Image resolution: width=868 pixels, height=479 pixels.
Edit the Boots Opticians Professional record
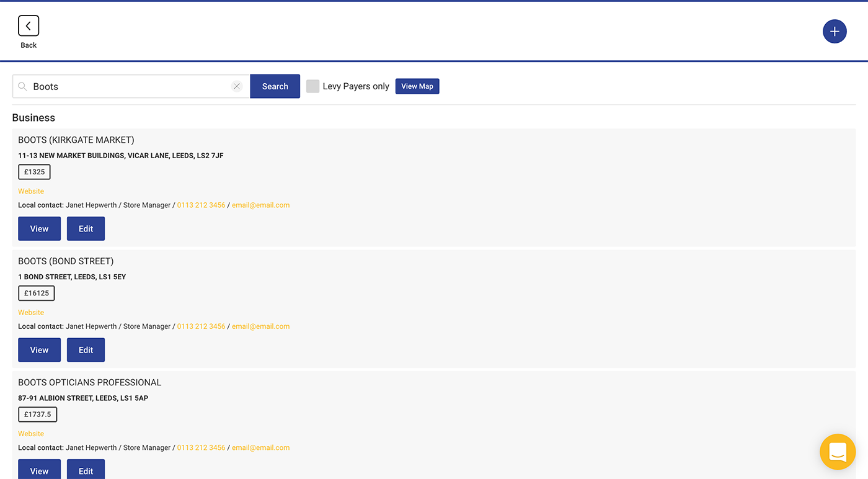coord(86,470)
